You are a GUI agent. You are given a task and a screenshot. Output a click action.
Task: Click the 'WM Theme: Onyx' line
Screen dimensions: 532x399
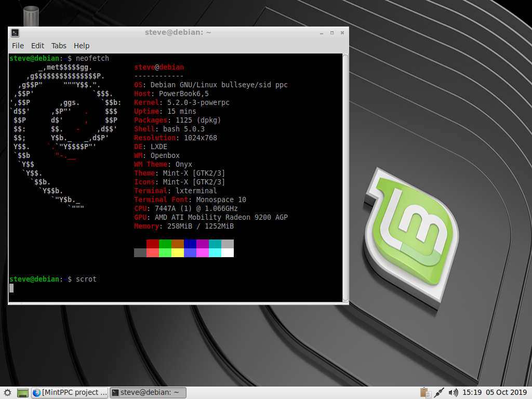tap(163, 164)
